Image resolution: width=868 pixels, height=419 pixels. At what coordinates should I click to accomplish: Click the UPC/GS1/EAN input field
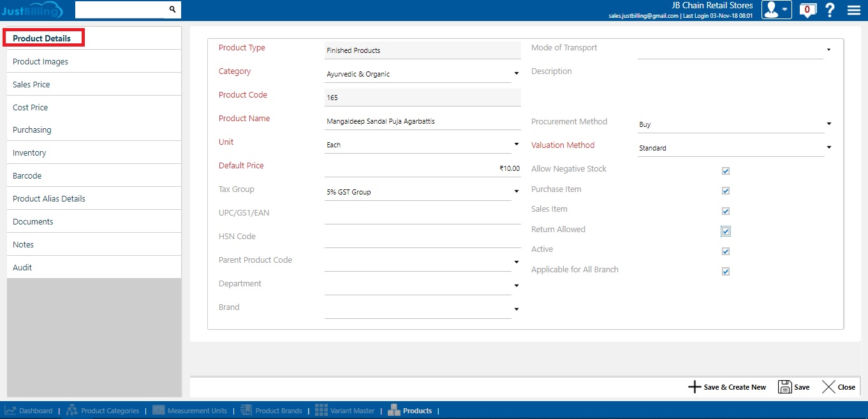[x=422, y=216]
